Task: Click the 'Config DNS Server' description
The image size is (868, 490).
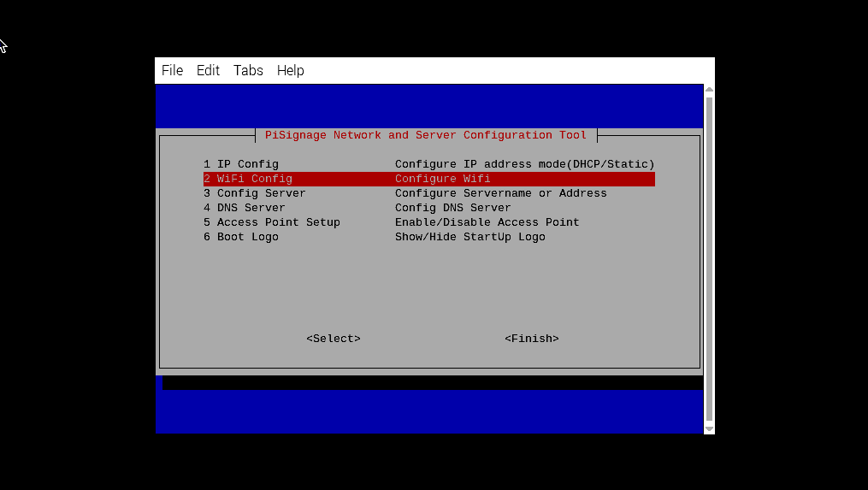Action: click(x=453, y=208)
